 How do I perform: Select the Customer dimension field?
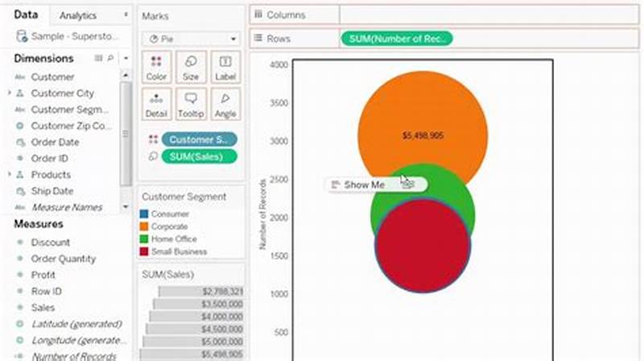tap(52, 77)
